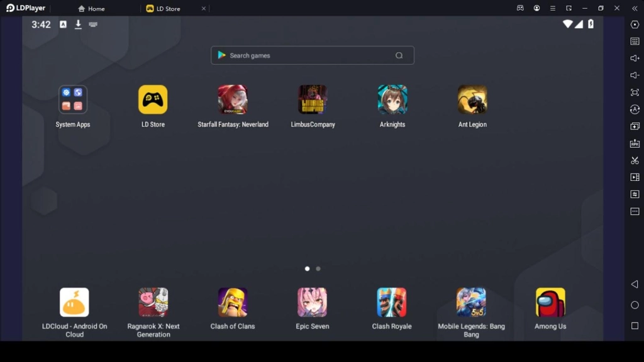The width and height of the screenshot is (644, 362).
Task: Click the Wi-Fi status icon
Action: [x=568, y=24]
